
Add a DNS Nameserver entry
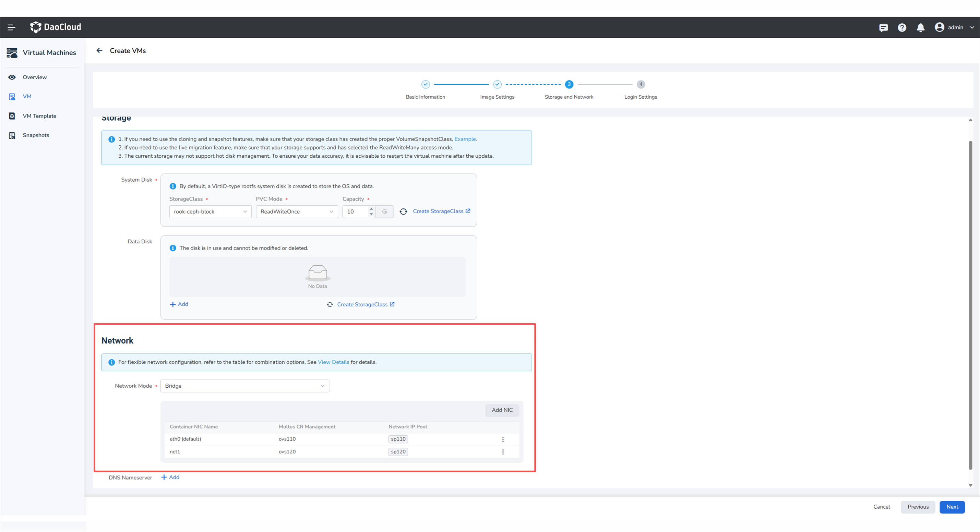(170, 477)
